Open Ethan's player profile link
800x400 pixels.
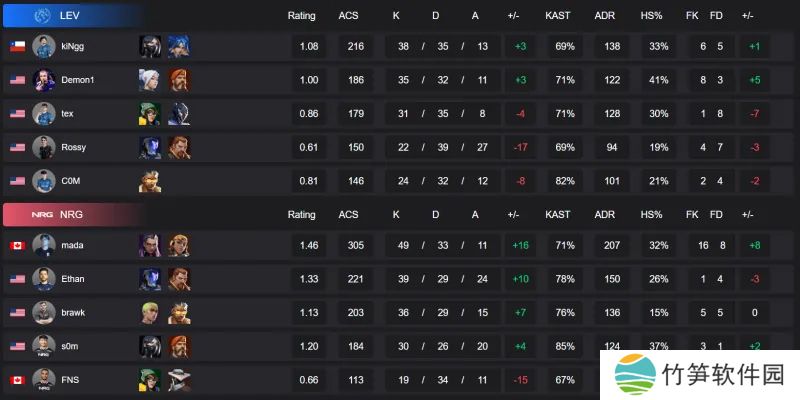(x=73, y=279)
